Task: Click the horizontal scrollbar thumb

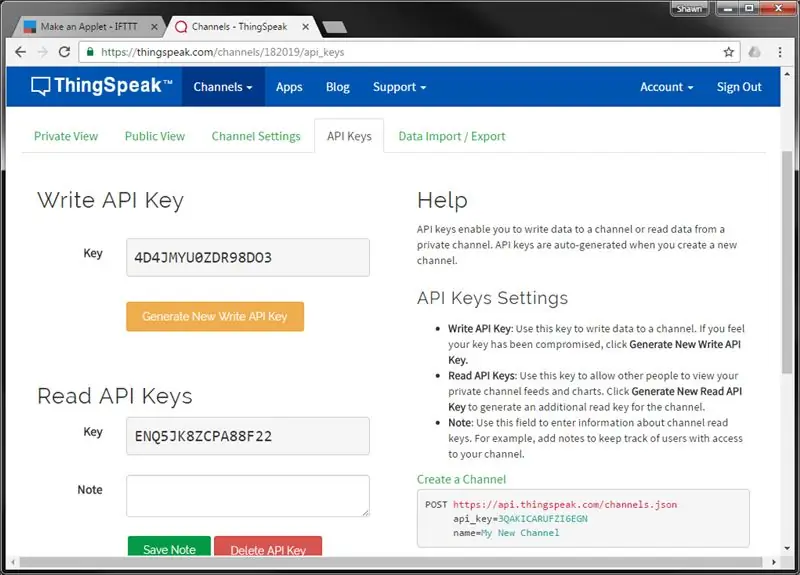Action: (391, 562)
